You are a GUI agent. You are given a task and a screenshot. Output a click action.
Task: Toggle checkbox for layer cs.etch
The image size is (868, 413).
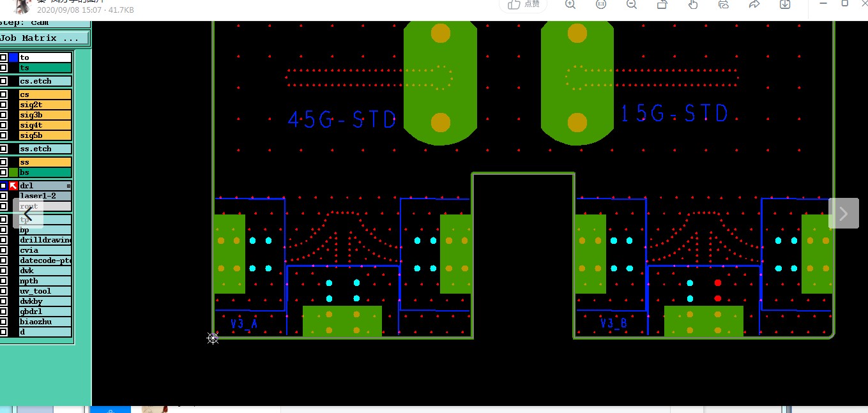point(3,81)
